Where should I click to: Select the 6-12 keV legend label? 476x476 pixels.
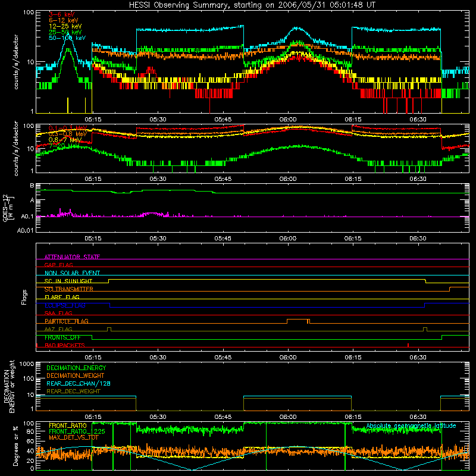click(63, 20)
